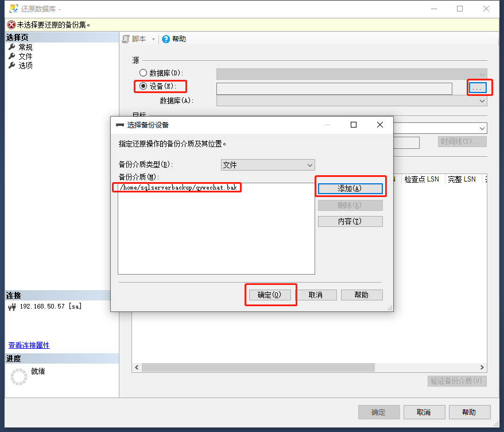Screen dimensions: 504x432
Task: Expand the script dropdown arrow
Action: [153, 39]
